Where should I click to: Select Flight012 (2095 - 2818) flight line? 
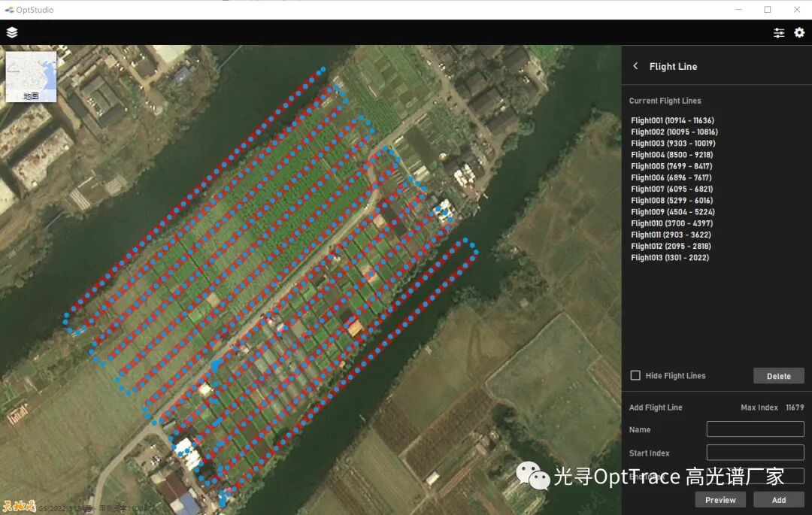coord(671,247)
